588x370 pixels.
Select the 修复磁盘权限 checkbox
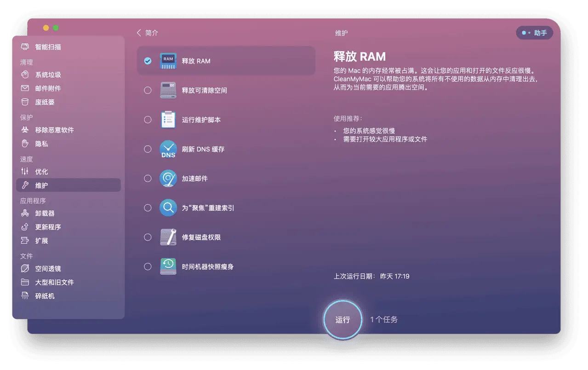(148, 237)
